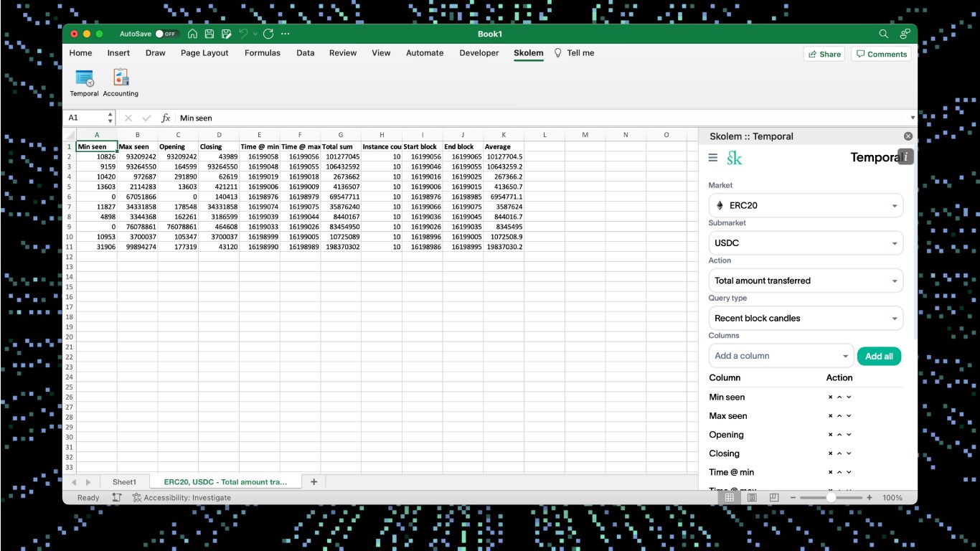The image size is (980, 551).
Task: Open the Insert ribbon tab
Action: pos(118,53)
